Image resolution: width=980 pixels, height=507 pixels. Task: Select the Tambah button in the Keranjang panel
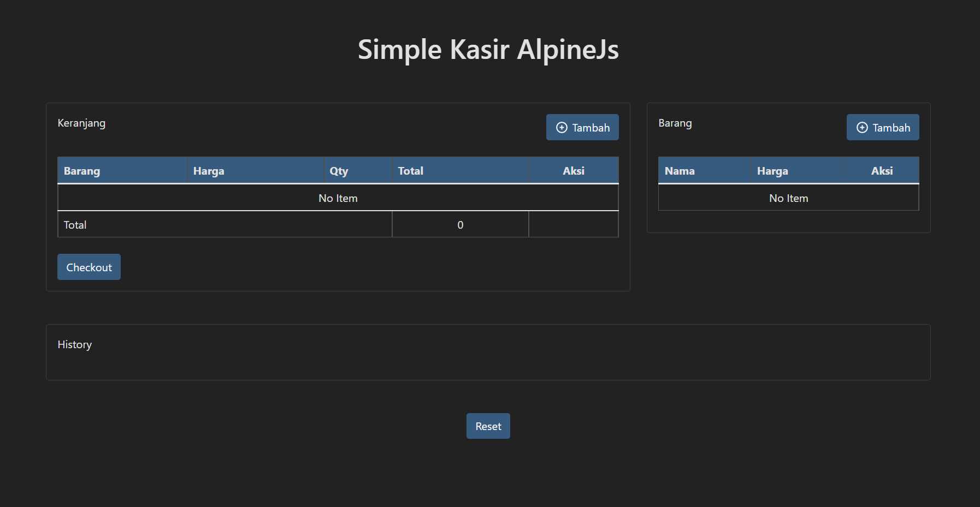[582, 127]
